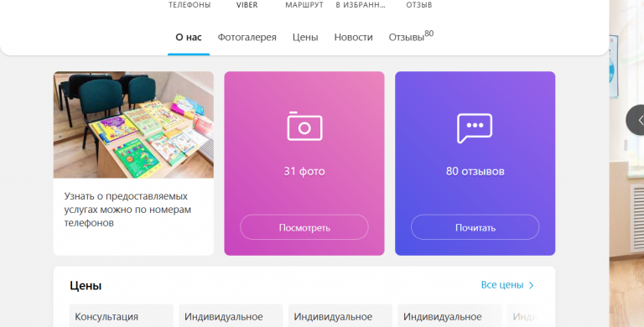Click the speech bubble reviews icon
This screenshot has width=644, height=327.
[475, 128]
